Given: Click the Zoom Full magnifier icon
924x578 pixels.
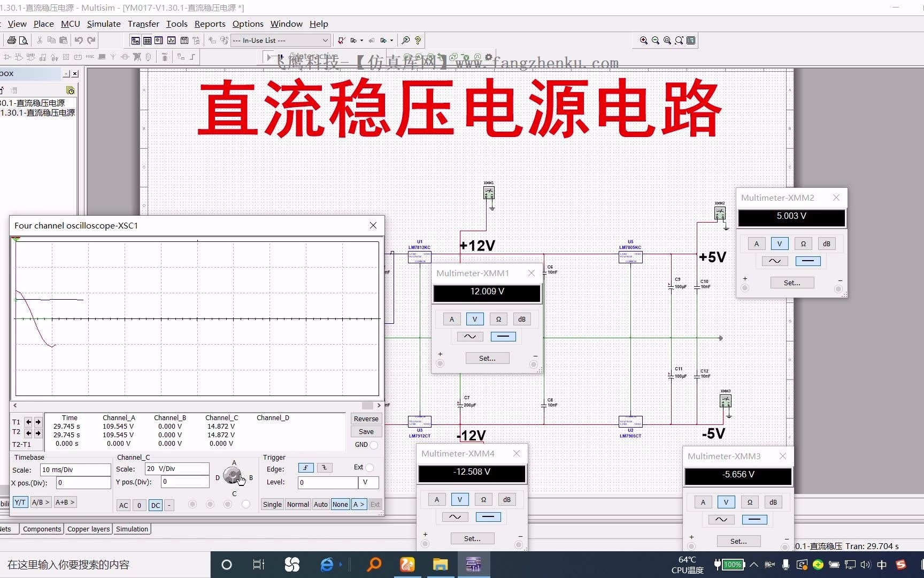Looking at the screenshot, I should pyautogui.click(x=667, y=40).
